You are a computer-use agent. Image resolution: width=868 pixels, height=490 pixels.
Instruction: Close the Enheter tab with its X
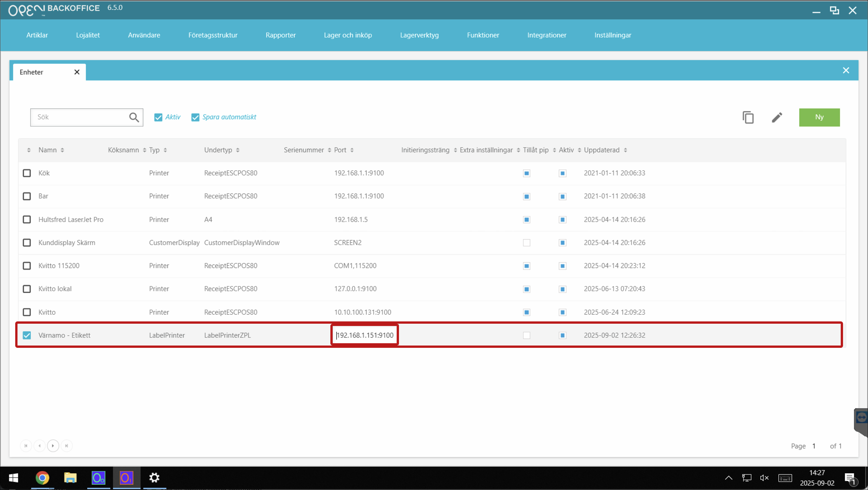[x=77, y=72]
